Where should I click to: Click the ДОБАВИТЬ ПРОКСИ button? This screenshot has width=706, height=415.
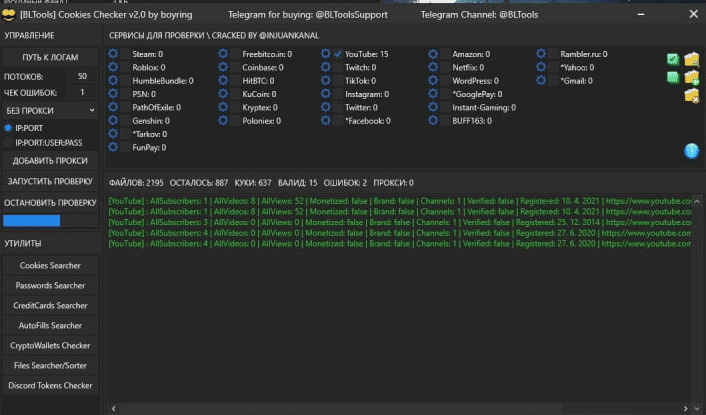[50, 160]
